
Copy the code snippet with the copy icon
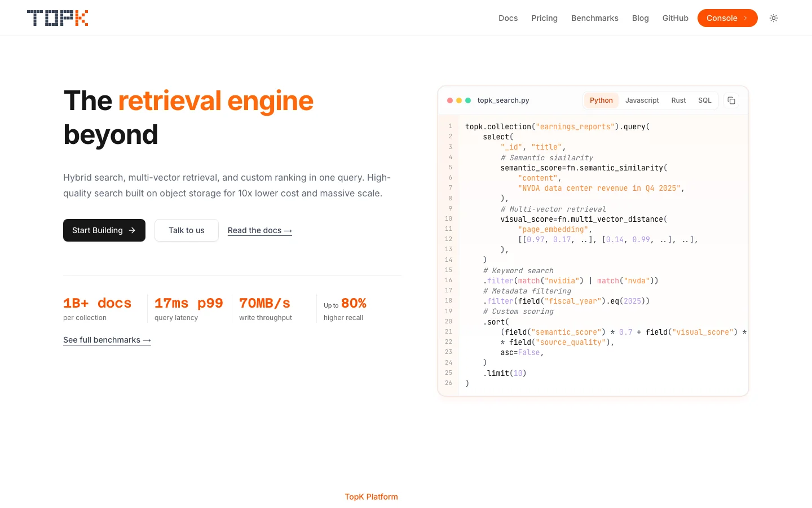[x=731, y=100]
